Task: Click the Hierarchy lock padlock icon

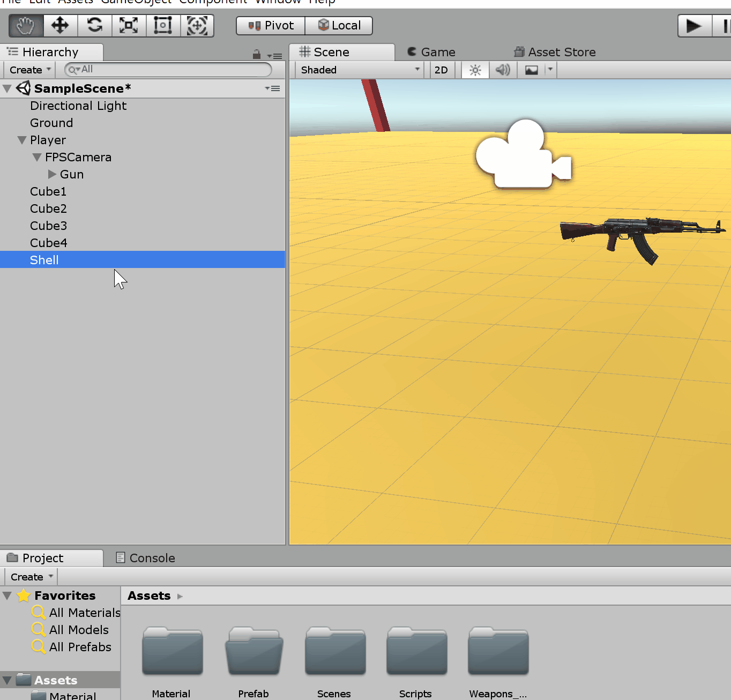Action: (256, 54)
